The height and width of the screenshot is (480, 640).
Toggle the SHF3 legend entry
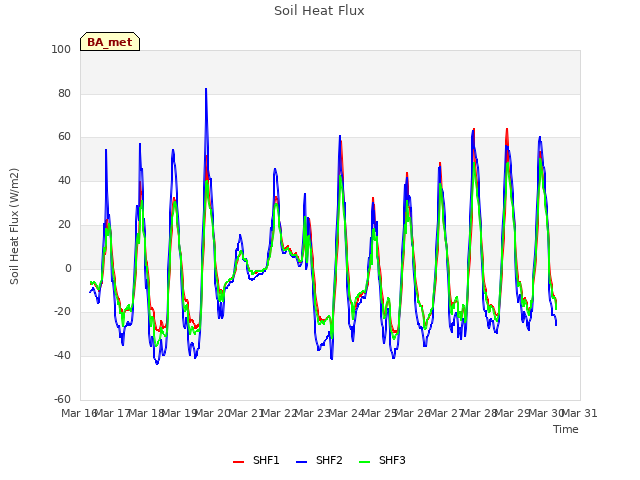pyautogui.click(x=382, y=460)
